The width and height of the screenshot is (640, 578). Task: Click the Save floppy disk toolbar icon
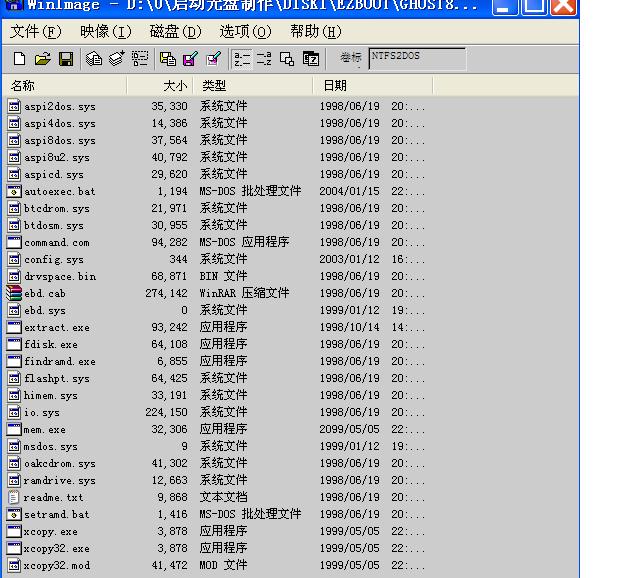pos(66,59)
